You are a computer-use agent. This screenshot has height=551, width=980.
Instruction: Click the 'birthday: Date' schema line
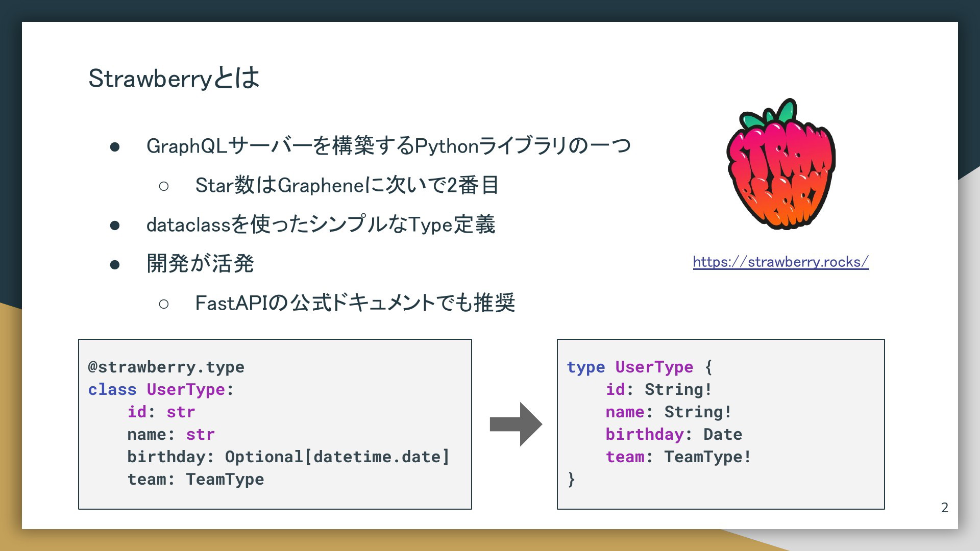pyautogui.click(x=674, y=434)
